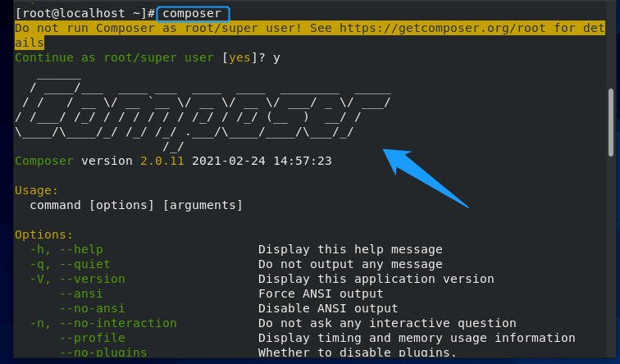620x364 pixels.
Task: Click the '--no-ansi' option
Action: [x=92, y=308]
